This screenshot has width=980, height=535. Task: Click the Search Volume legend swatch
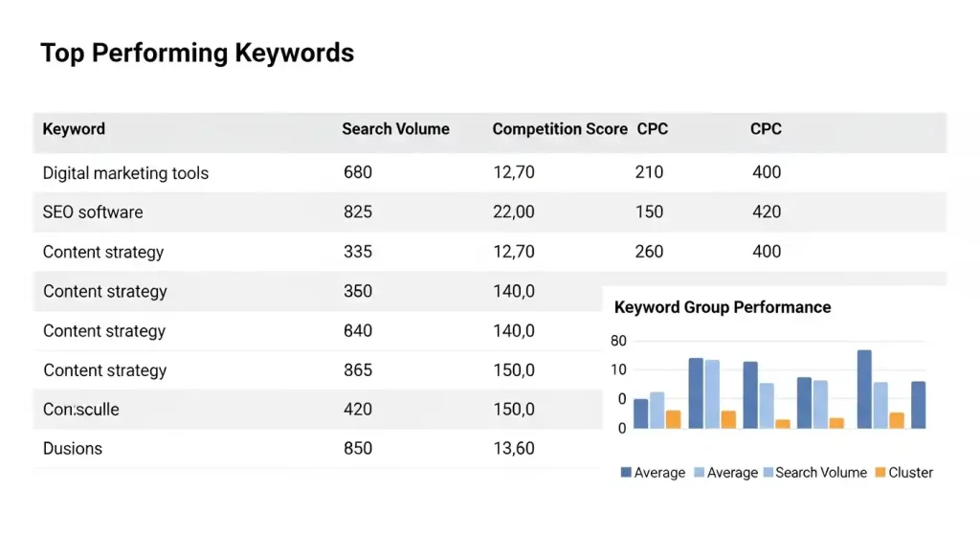point(768,473)
